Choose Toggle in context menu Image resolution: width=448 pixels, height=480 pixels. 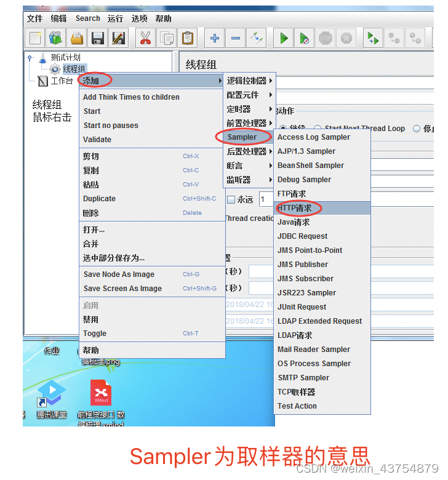151,334
